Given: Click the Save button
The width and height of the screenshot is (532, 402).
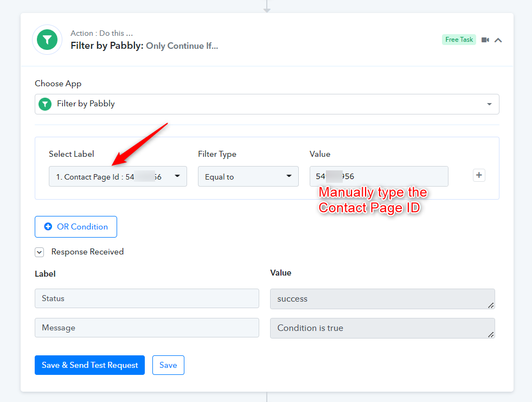Looking at the screenshot, I should (168, 365).
